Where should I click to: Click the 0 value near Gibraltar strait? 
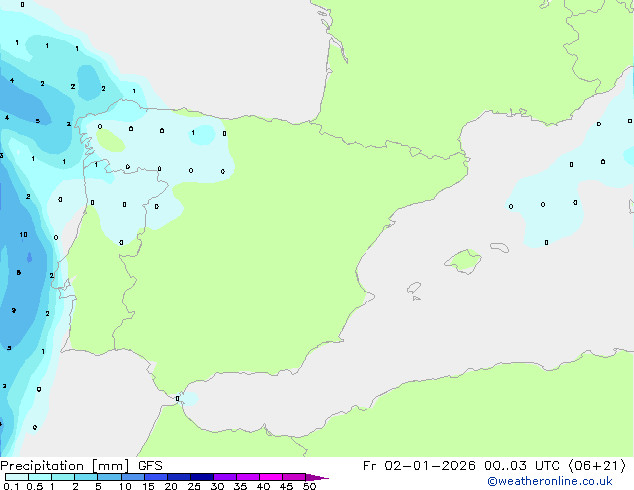[177, 399]
